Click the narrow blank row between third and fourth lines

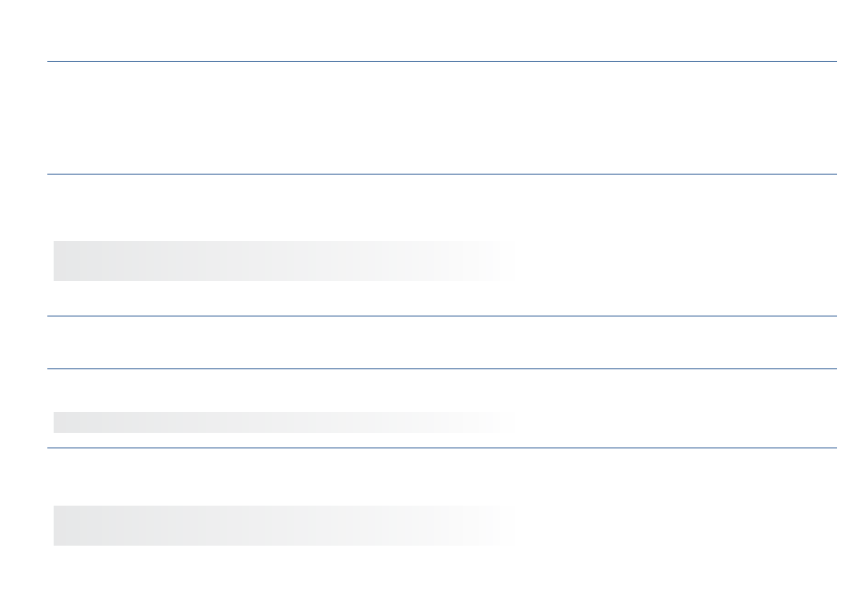click(x=442, y=343)
